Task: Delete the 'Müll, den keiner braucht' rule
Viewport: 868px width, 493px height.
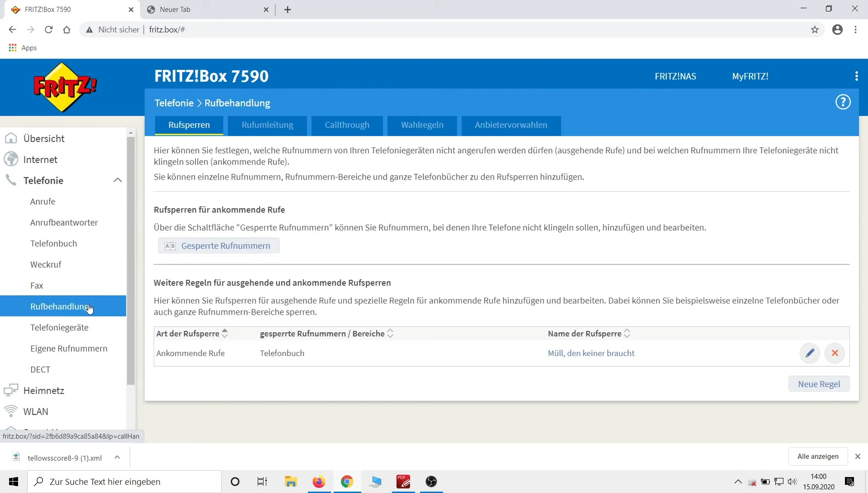Action: tap(835, 353)
